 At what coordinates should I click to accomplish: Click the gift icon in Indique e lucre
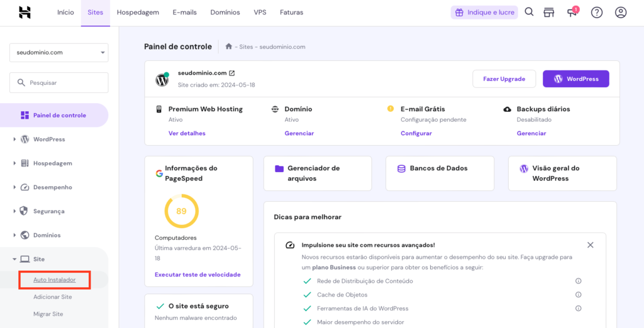(459, 13)
